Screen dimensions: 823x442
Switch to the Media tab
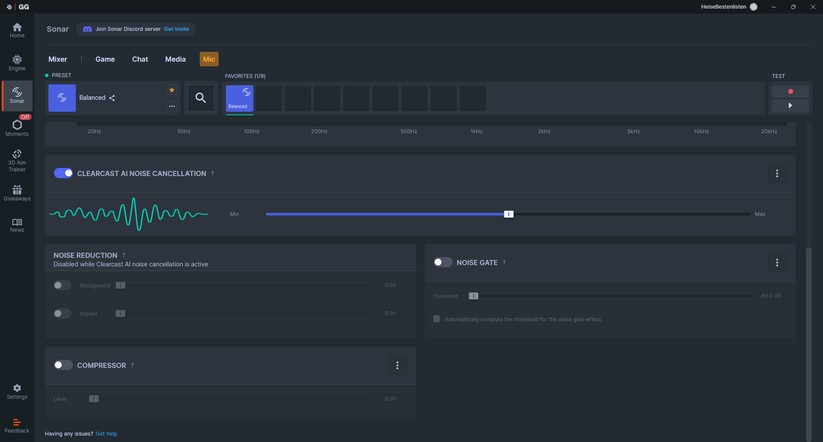pos(175,59)
